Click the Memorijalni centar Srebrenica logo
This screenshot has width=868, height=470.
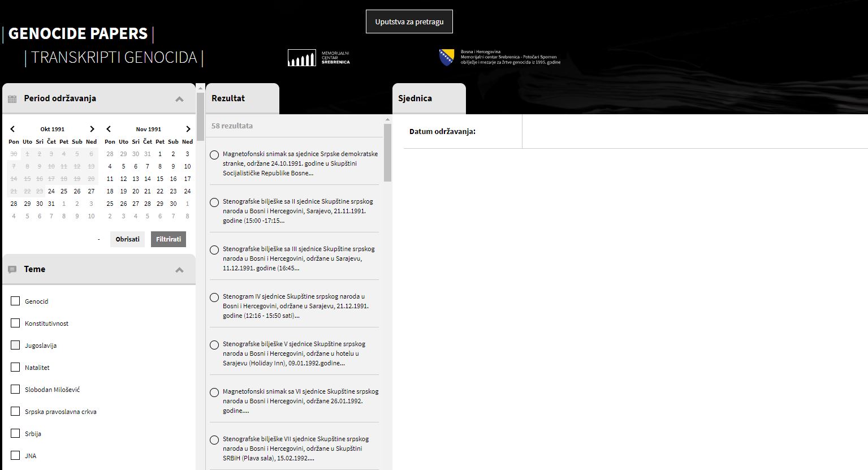[318, 57]
